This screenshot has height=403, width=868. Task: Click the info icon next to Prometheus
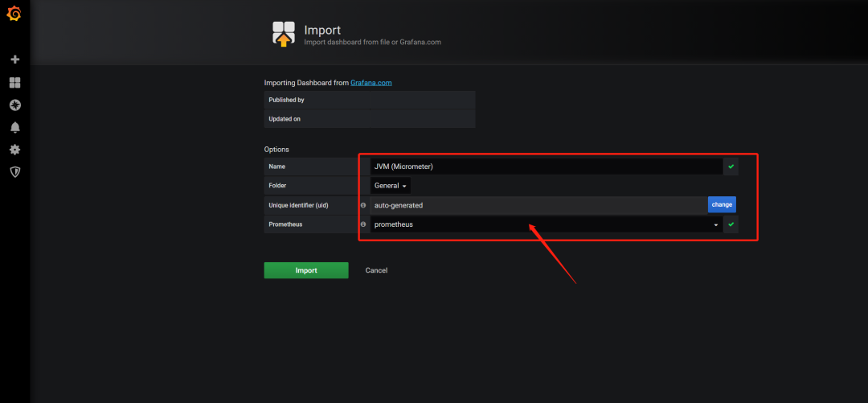(x=364, y=224)
